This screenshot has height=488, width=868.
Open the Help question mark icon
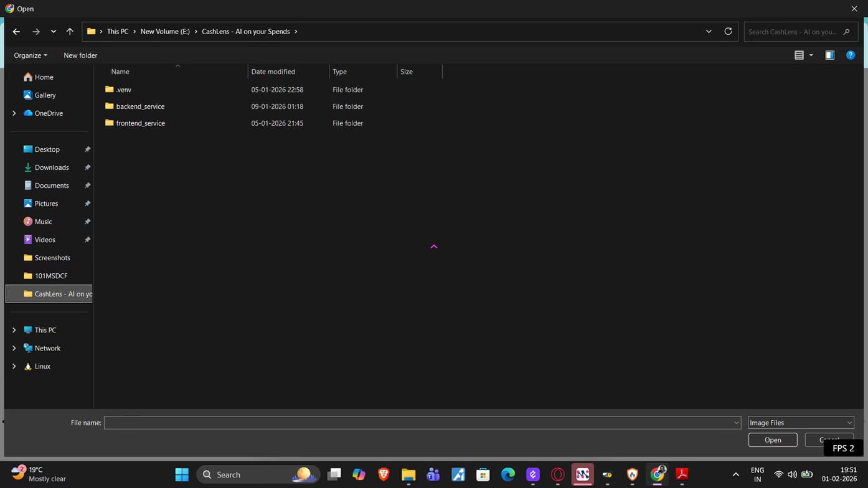pos(851,55)
